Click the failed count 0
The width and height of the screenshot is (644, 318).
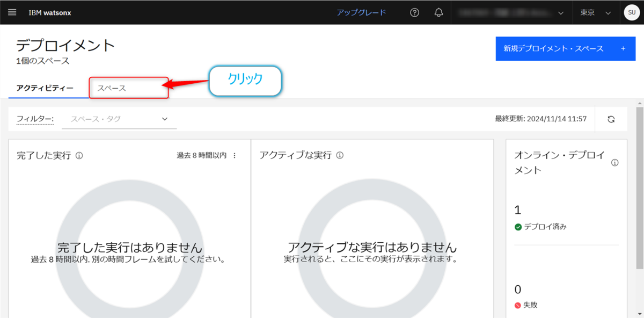click(518, 290)
